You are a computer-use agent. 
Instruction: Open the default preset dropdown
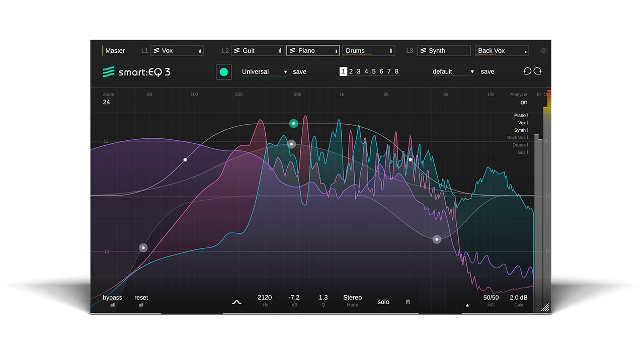coord(452,71)
